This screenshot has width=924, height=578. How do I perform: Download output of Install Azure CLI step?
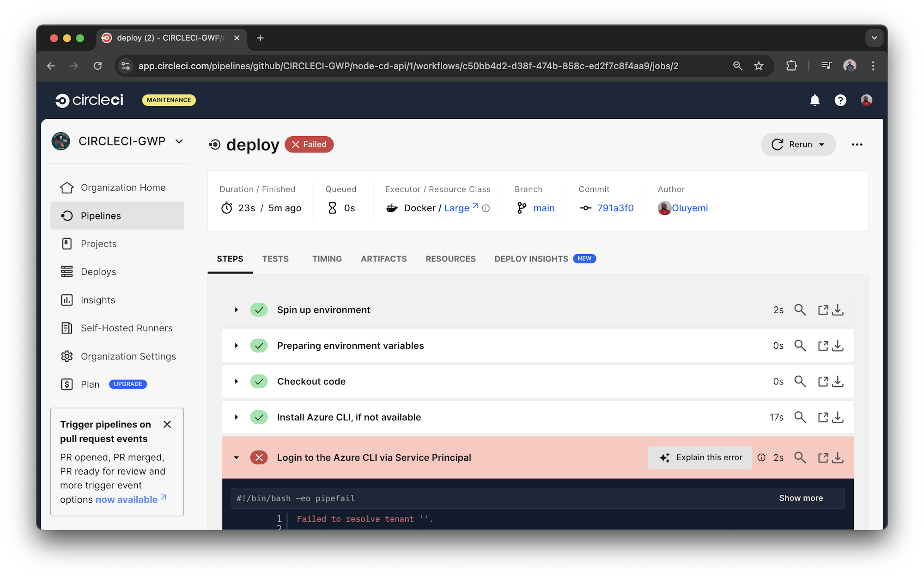click(x=838, y=417)
